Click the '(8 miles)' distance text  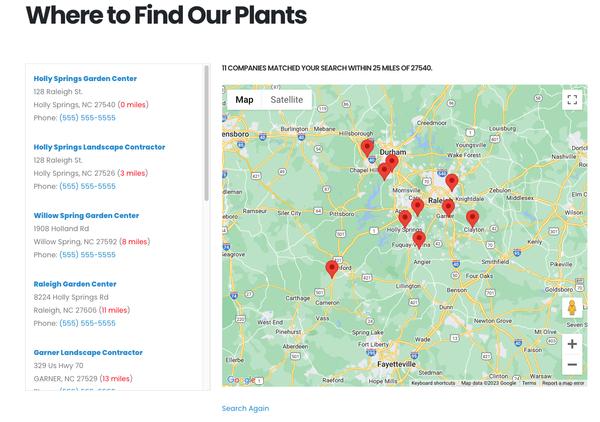[135, 242]
